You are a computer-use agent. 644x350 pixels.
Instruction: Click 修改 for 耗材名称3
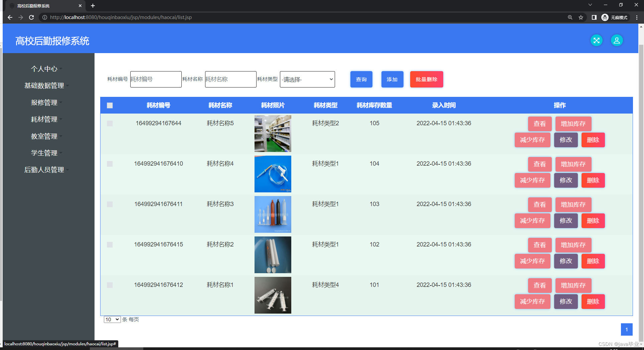tap(566, 221)
